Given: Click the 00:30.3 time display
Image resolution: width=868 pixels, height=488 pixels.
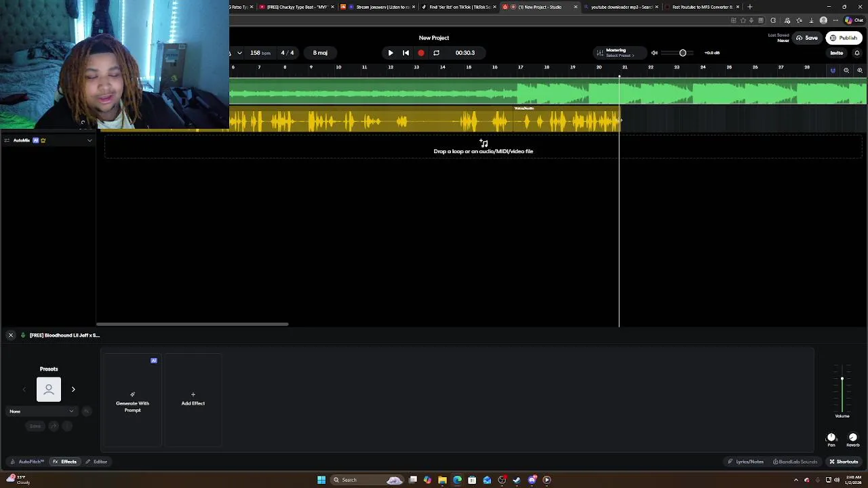Looking at the screenshot, I should pos(465,53).
